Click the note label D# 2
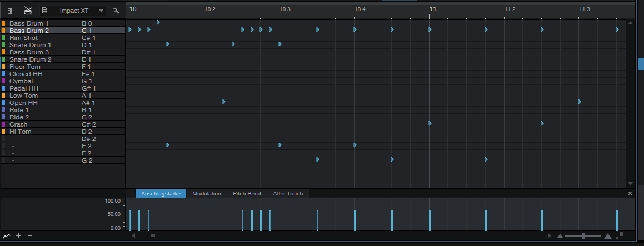This screenshot has height=246, width=644. pos(89,139)
